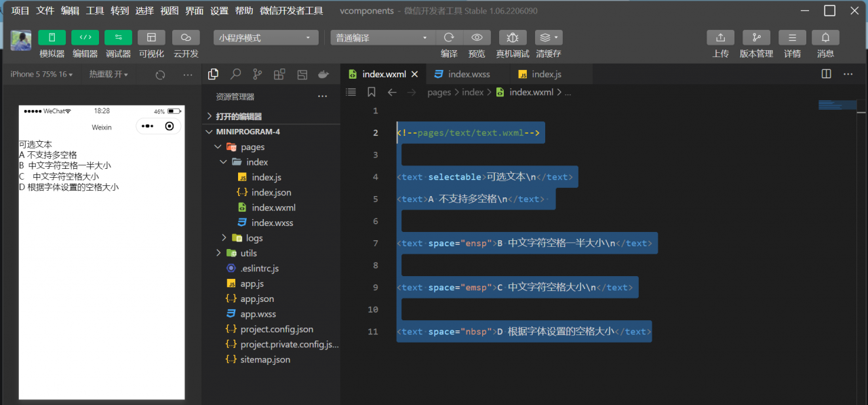Image resolution: width=868 pixels, height=405 pixels.
Task: Toggle the simulator (模拟器) panel button
Action: point(52,38)
